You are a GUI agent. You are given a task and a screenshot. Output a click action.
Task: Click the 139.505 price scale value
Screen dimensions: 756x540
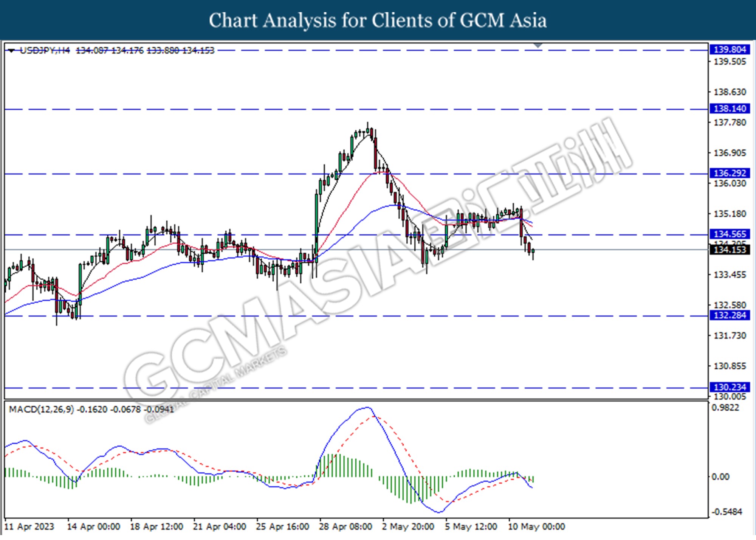click(x=730, y=62)
